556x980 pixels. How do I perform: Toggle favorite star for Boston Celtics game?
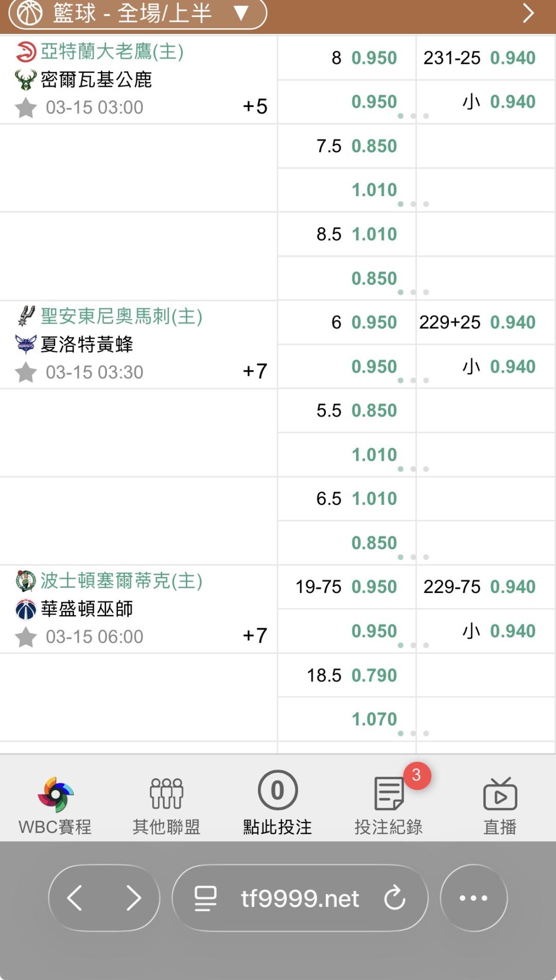click(26, 637)
